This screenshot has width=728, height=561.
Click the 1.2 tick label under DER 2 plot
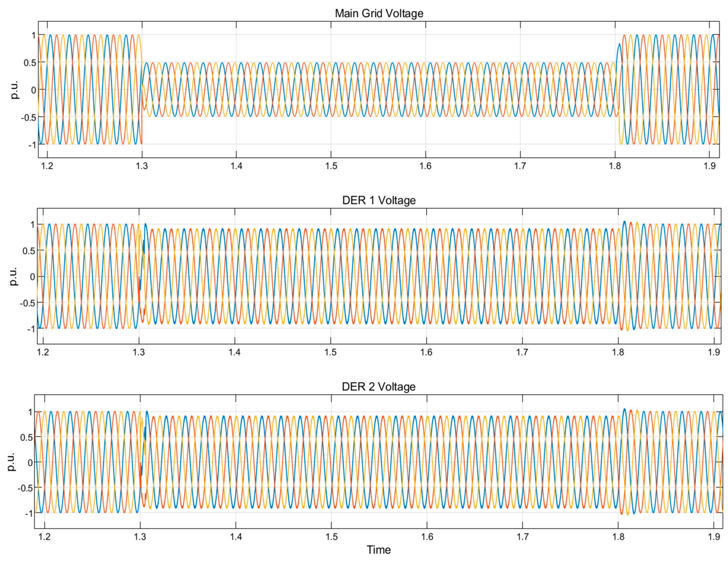(x=44, y=537)
